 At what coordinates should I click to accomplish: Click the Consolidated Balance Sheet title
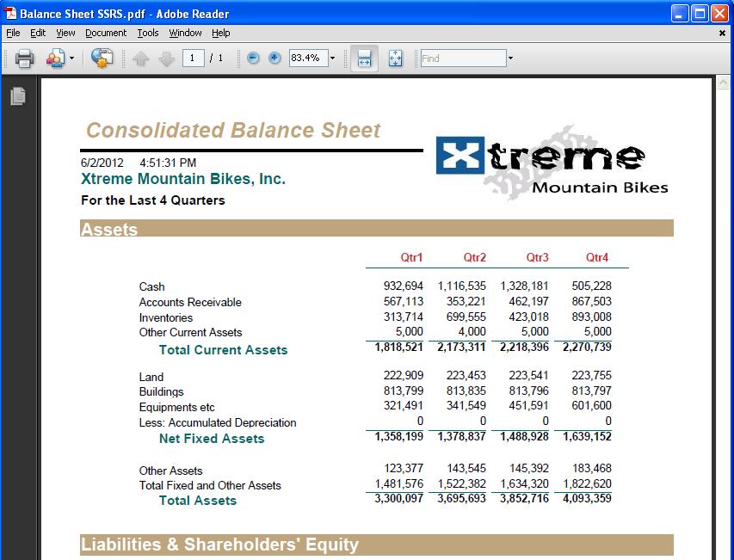[x=233, y=130]
